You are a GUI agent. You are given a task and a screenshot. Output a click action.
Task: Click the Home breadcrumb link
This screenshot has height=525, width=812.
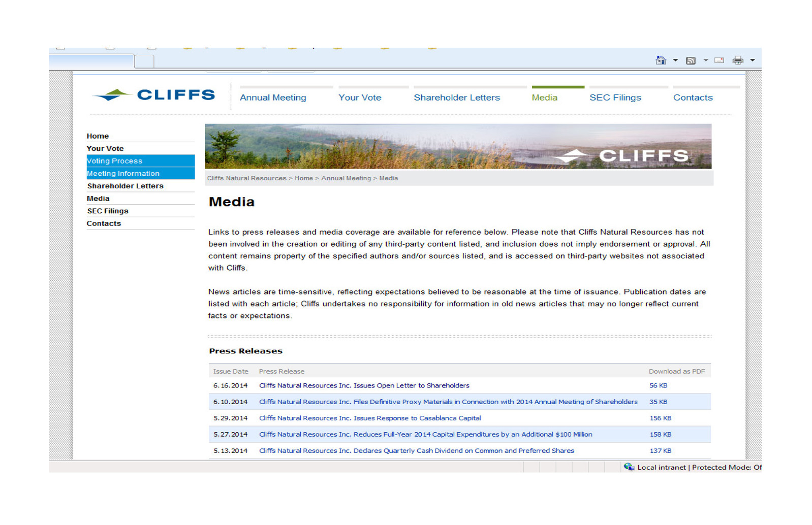(304, 178)
